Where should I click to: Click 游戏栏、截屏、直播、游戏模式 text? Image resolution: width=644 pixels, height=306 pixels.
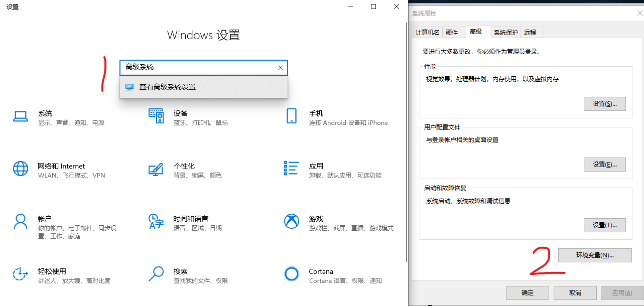coord(351,228)
